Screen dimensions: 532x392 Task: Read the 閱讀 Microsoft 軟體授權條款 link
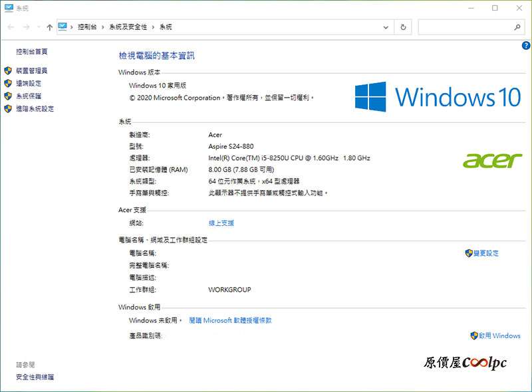coord(230,320)
